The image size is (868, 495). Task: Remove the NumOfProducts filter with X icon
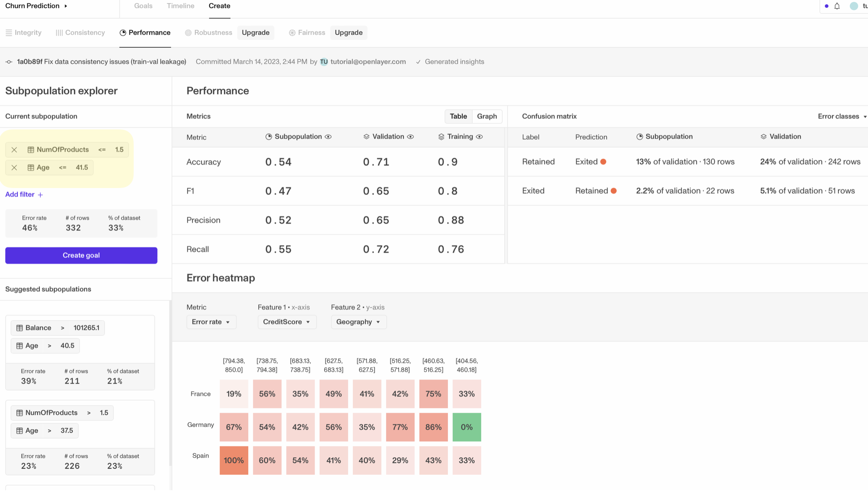point(14,150)
